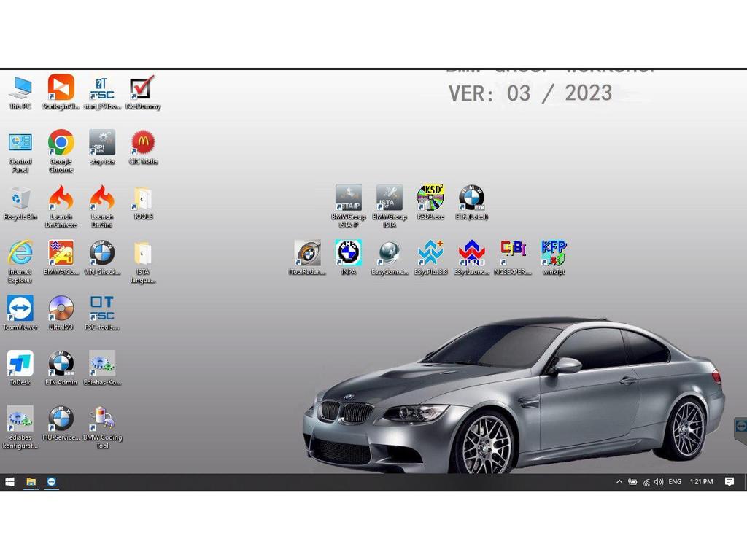
Task: Launch the INPA desktop icon
Action: click(348, 253)
